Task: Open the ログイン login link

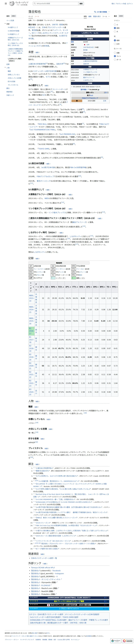Action: [x=130, y=4]
